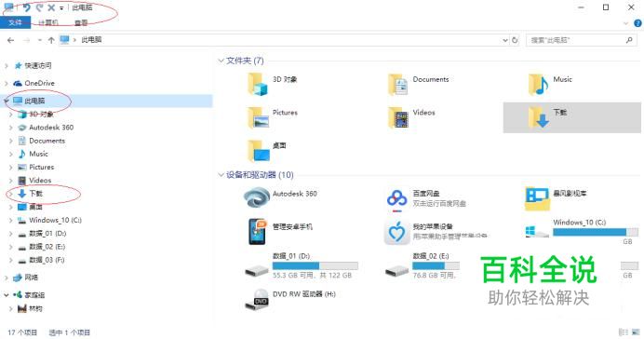Screen dimensions: 644x339
Task: Go back with the left arrow button
Action: pos(10,40)
